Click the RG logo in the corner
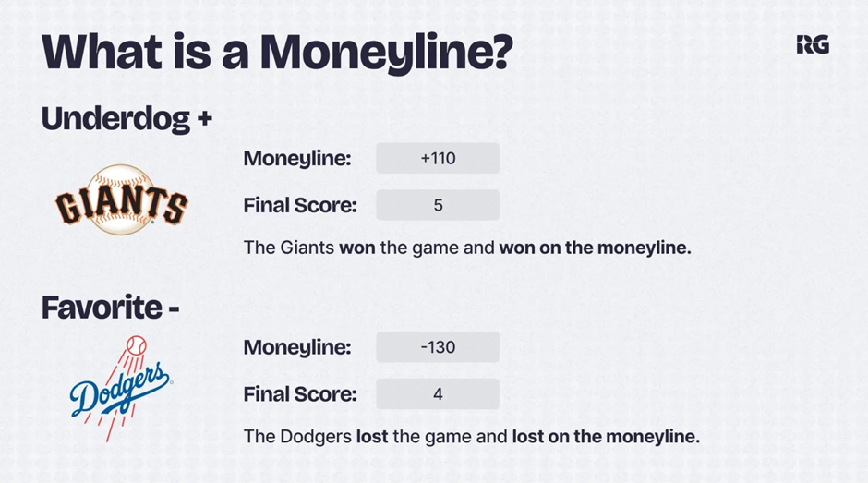868x483 pixels. (812, 44)
